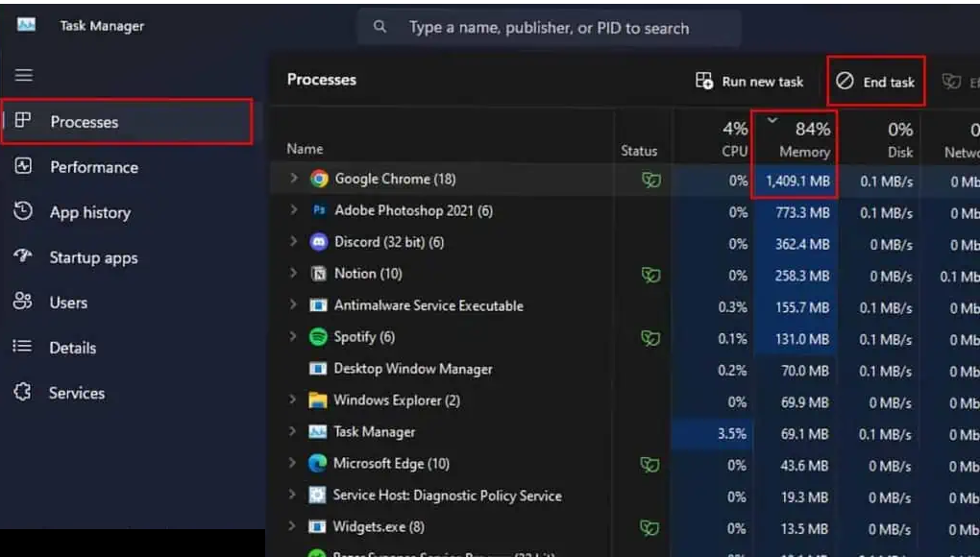Image resolution: width=980 pixels, height=557 pixels.
Task: Click the Google Chrome process icon
Action: pos(319,180)
